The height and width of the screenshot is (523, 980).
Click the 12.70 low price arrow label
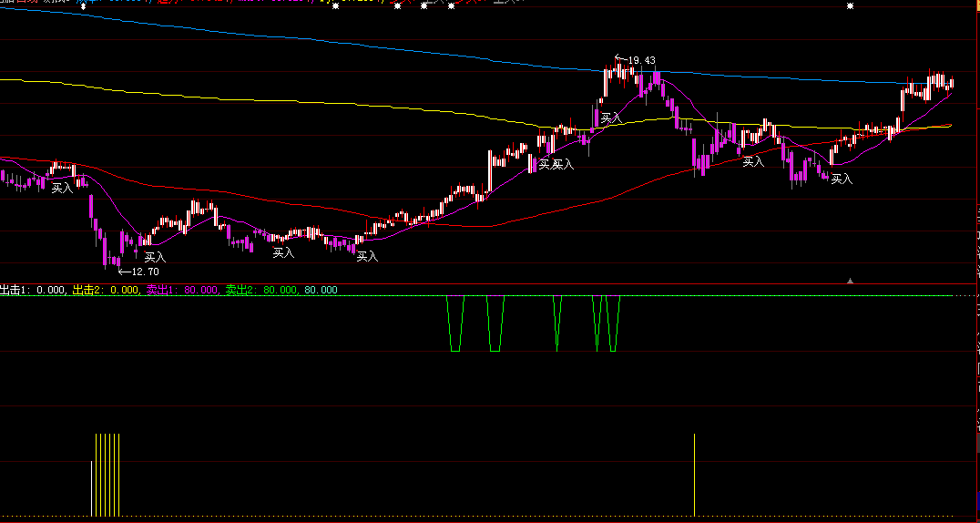(x=139, y=272)
